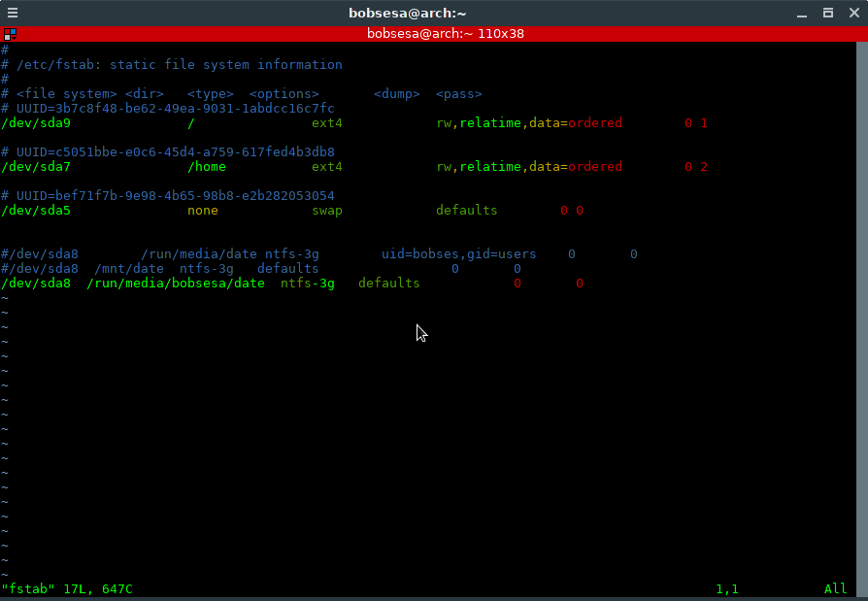
Task: Click 'rw,relatime,data=ordered' in the /dev/sda9 row
Action: coord(529,123)
